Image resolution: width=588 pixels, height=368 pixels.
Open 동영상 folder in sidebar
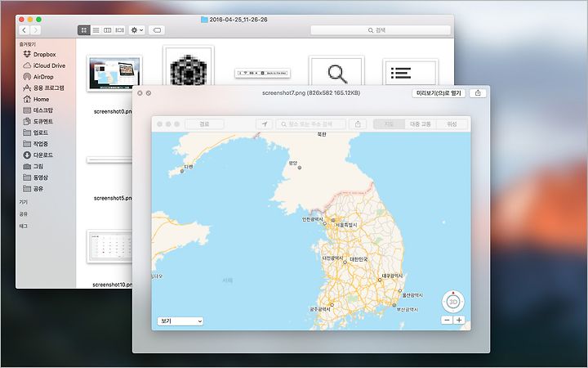(x=36, y=177)
